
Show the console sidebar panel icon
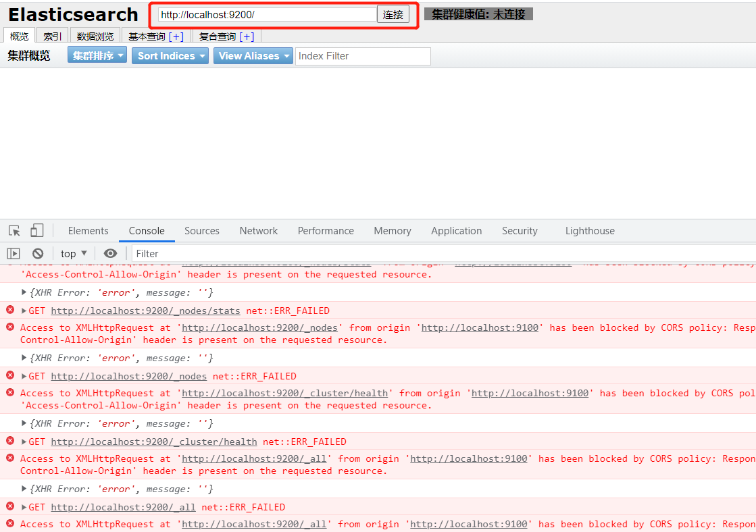pyautogui.click(x=14, y=254)
